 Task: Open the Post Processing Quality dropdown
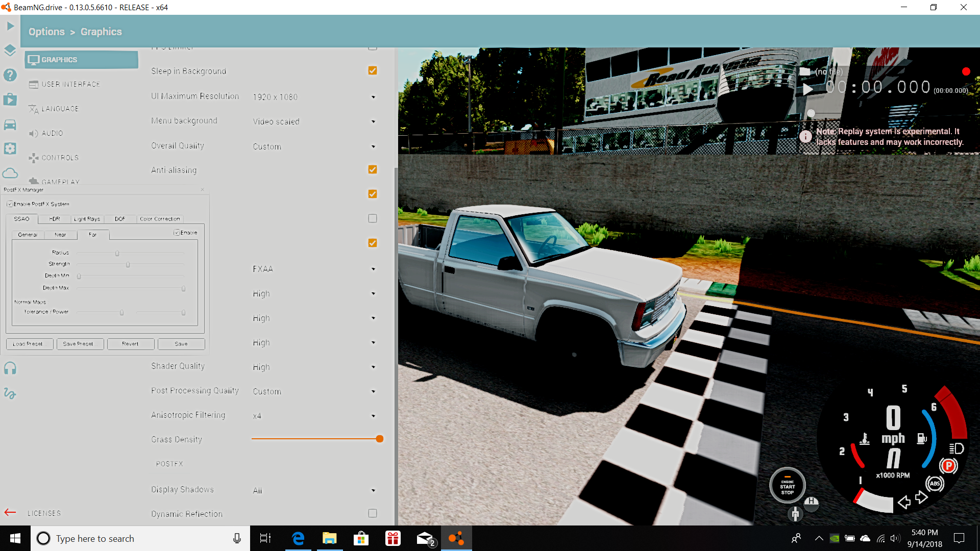(x=314, y=391)
